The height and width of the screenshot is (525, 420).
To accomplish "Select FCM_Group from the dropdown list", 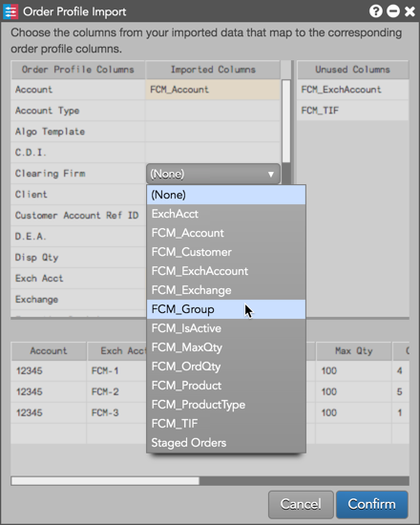I will pyautogui.click(x=226, y=309).
